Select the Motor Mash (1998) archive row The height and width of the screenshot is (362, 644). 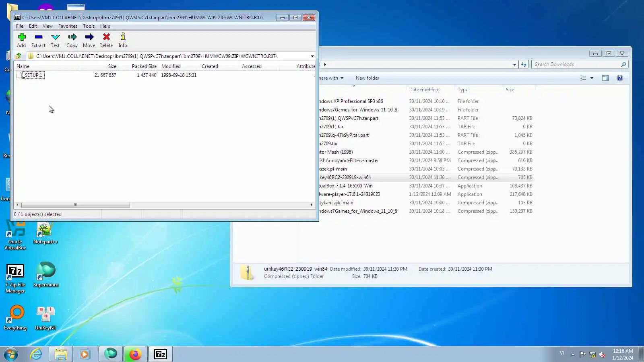tap(426, 152)
